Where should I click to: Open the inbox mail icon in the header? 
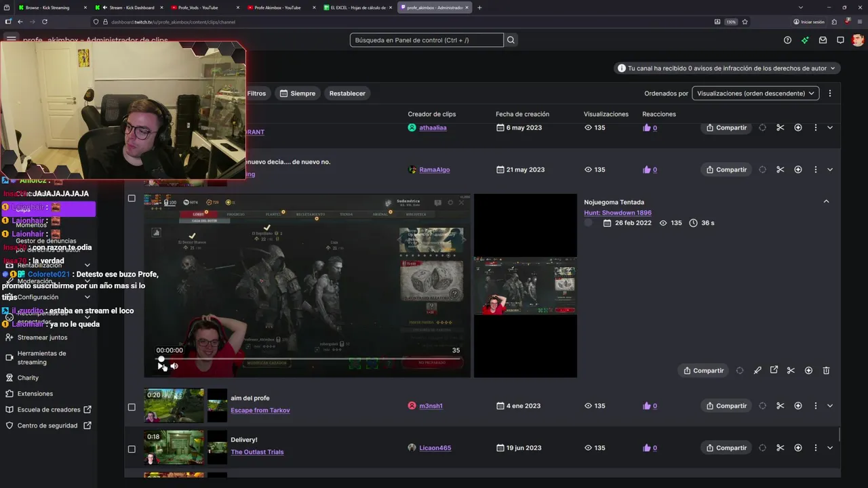[823, 40]
